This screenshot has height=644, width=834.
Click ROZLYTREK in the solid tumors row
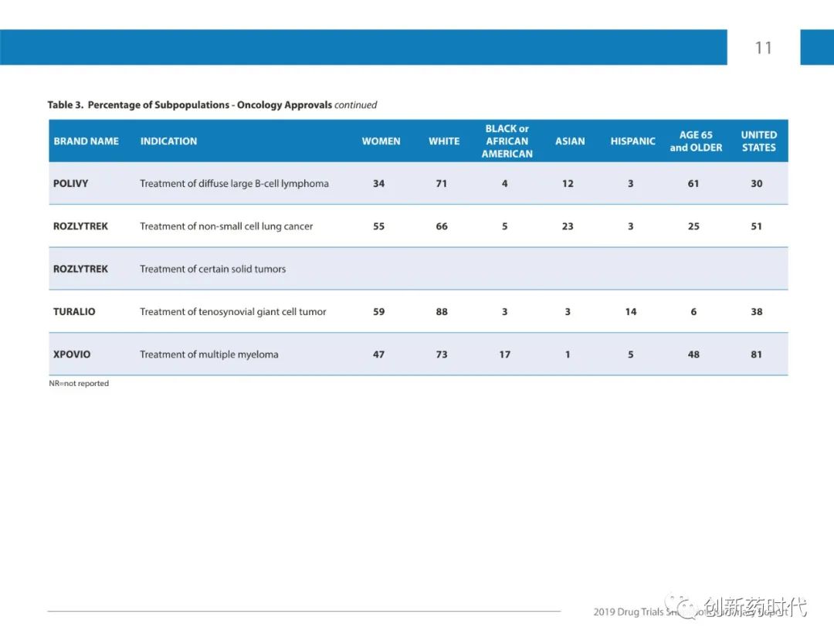tap(80, 269)
